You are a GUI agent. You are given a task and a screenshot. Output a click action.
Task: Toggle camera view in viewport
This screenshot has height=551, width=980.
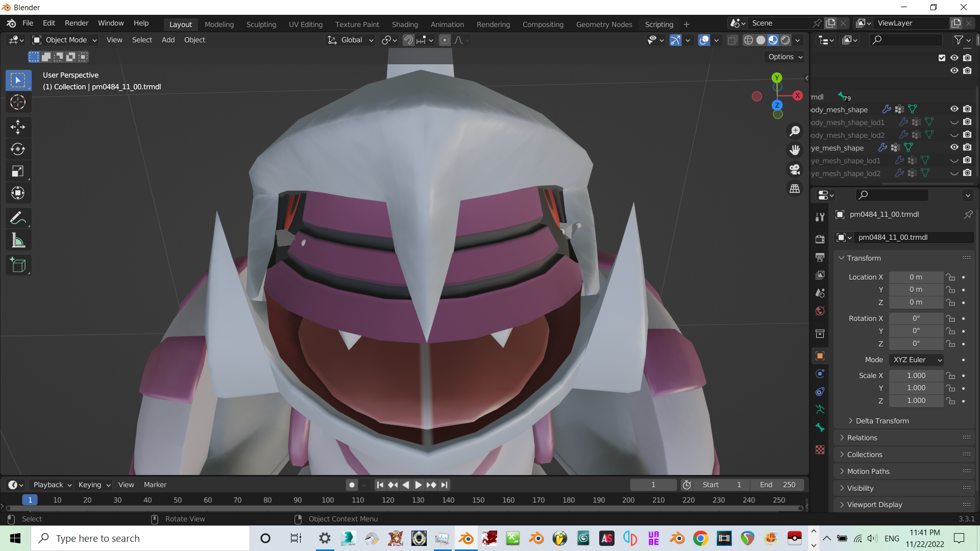tap(795, 169)
